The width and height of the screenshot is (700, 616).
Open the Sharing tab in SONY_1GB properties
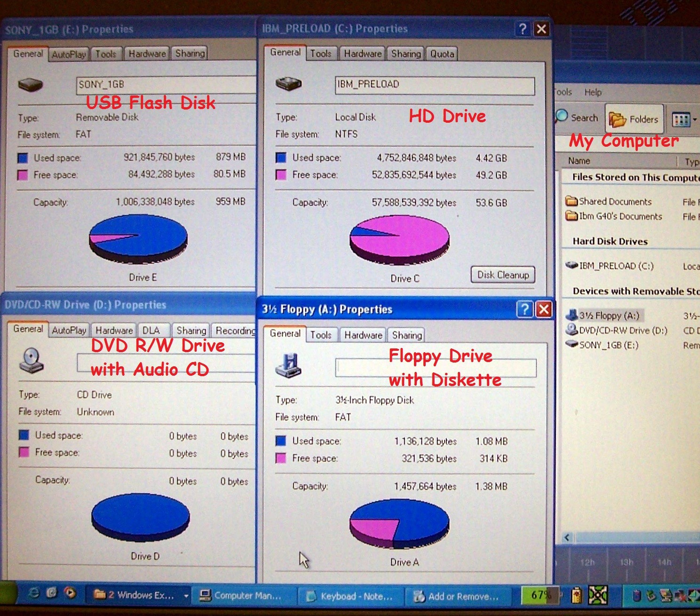click(x=190, y=53)
